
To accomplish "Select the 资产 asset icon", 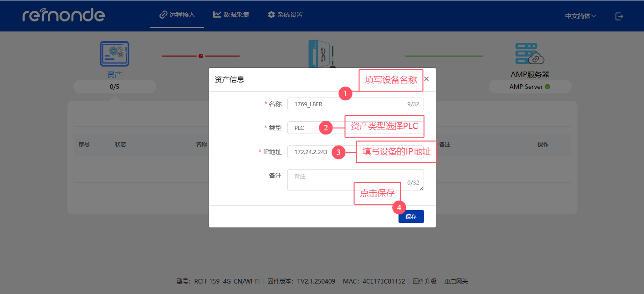I will 114,54.
